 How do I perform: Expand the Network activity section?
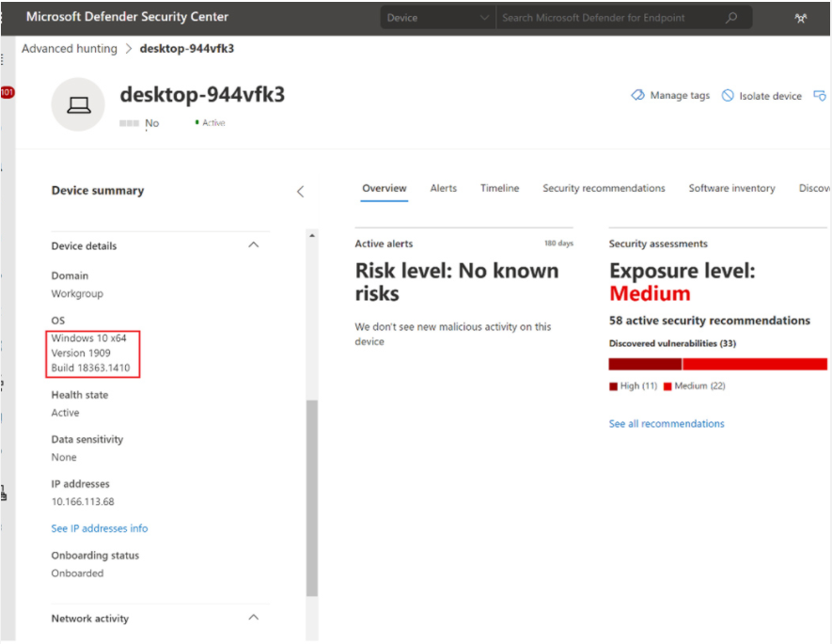coord(253,618)
